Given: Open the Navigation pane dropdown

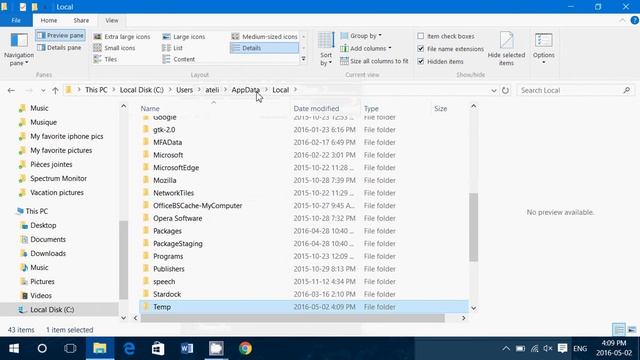Looking at the screenshot, I should (19, 49).
